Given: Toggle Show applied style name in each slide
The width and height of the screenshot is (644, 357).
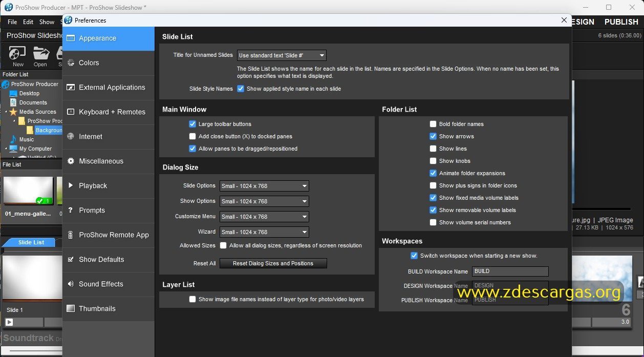Looking at the screenshot, I should point(241,89).
